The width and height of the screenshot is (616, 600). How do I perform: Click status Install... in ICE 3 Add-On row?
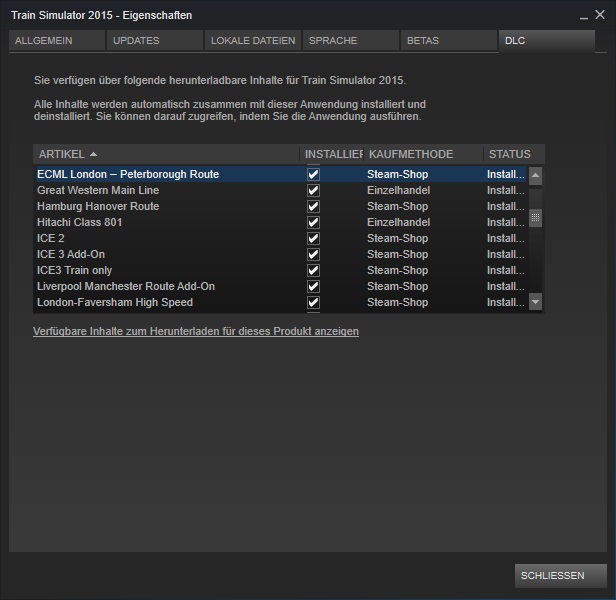click(506, 254)
